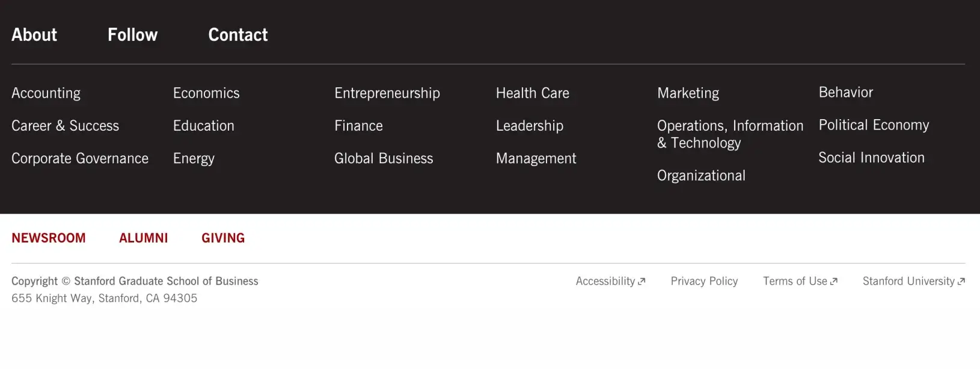Screen dimensions: 980x369
Task: Click the Health Care topic
Action: (532, 93)
